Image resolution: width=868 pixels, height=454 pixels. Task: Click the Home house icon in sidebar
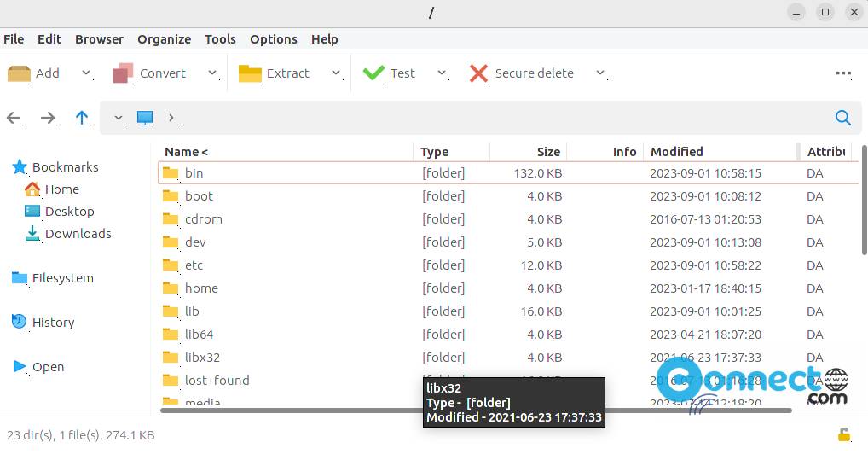[32, 189]
